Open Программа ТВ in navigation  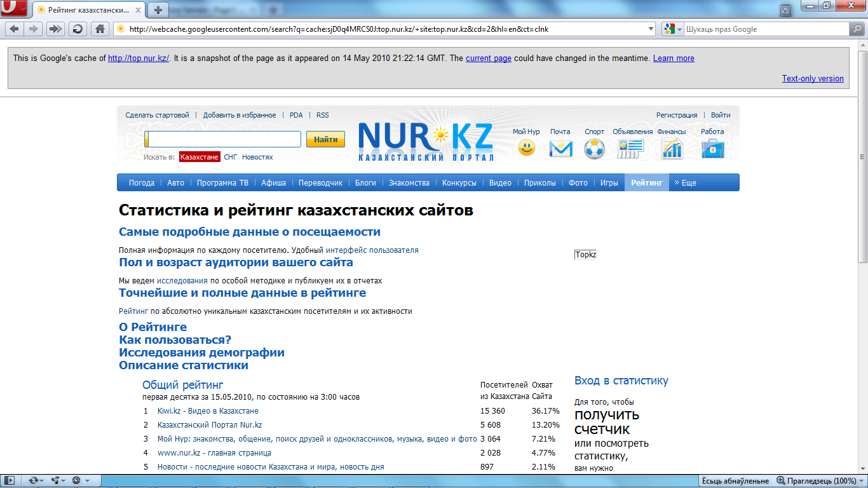point(222,183)
